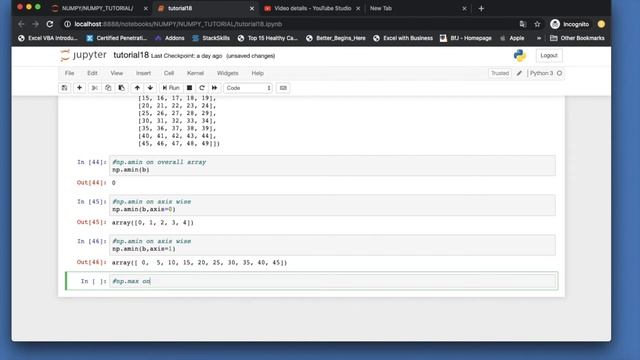Click Out[46] result array starting 0, 5, 10
The image size is (640, 360).
coord(200,262)
